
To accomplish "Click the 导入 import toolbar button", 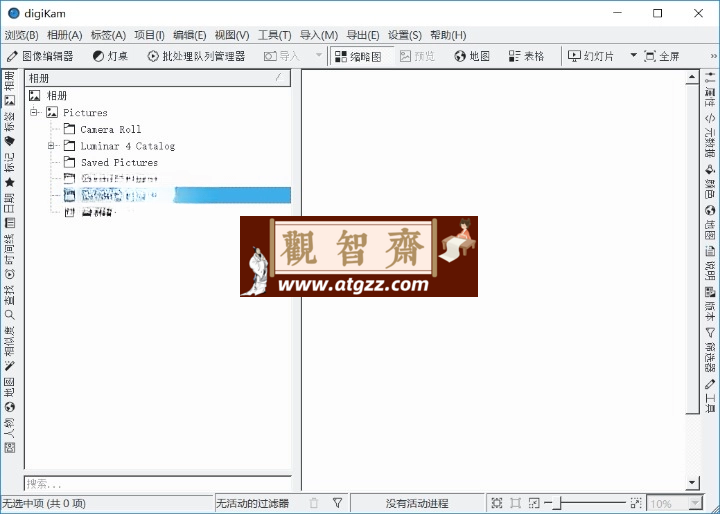I will (281, 56).
